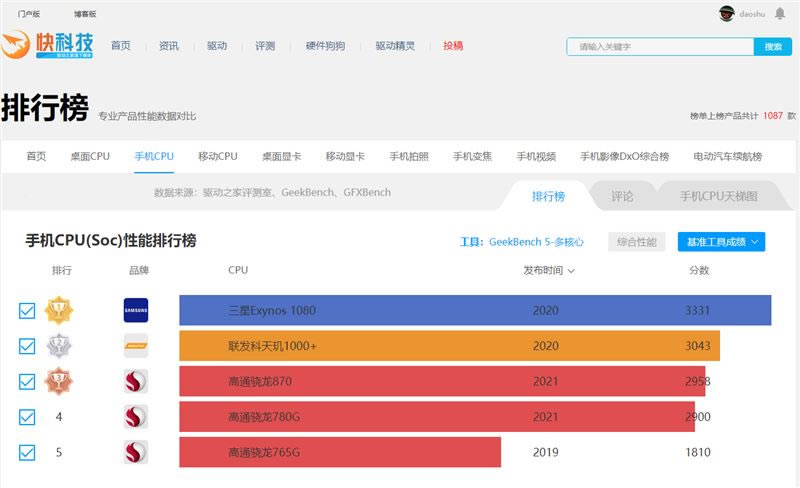Screen dimensions: 800x488
Task: Sort by 发布时间 column arrow
Action: [x=571, y=271]
